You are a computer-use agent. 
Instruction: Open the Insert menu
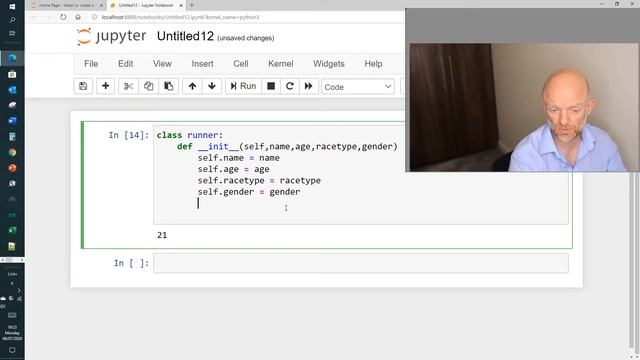click(x=202, y=64)
